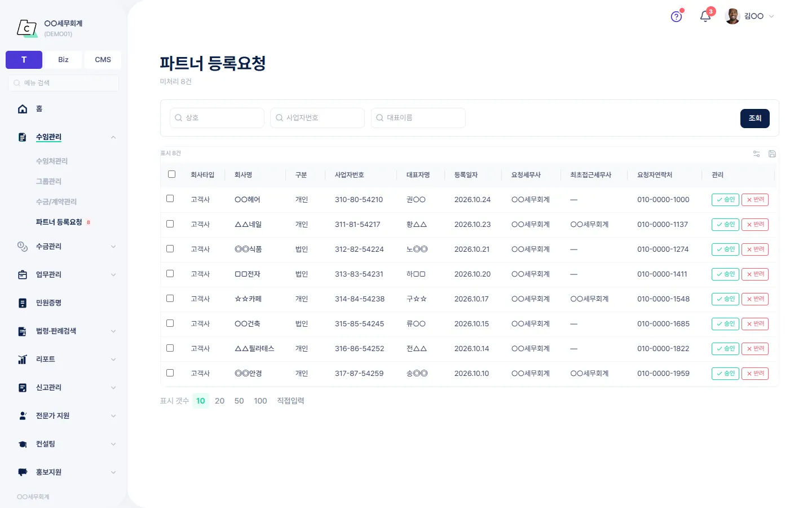This screenshot has height=508, width=812.
Task: Open 파트너 등록요청 submenu item
Action: pyautogui.click(x=59, y=222)
